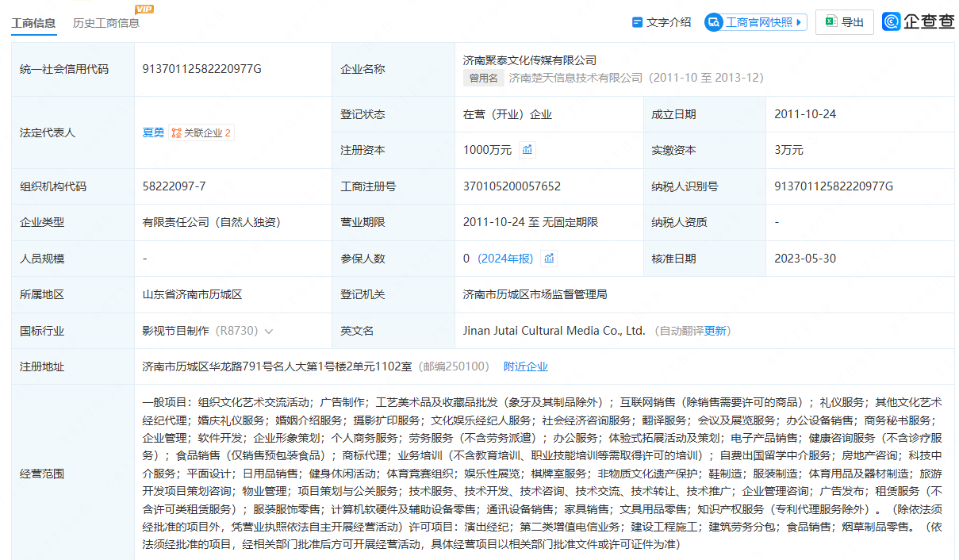
Task: Open the 附近企业 nearby companies link
Action: [525, 366]
